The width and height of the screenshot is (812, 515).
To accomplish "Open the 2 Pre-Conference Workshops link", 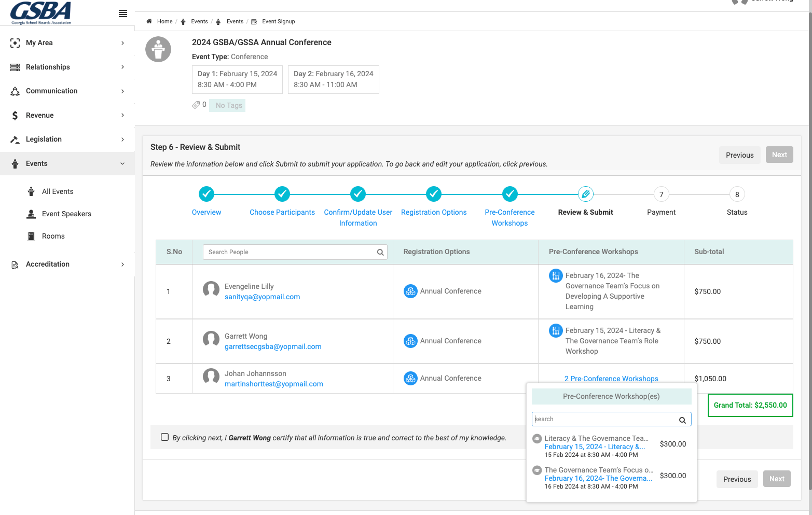I will click(x=611, y=379).
